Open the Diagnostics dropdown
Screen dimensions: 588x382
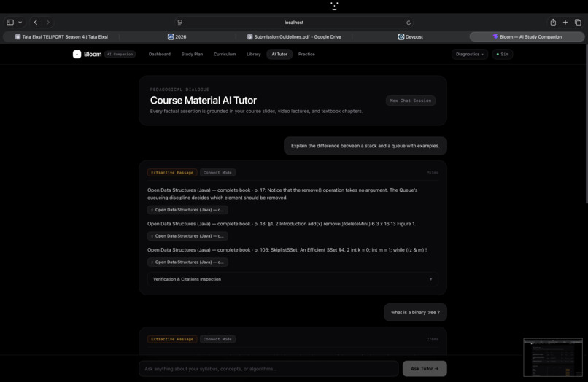(470, 55)
